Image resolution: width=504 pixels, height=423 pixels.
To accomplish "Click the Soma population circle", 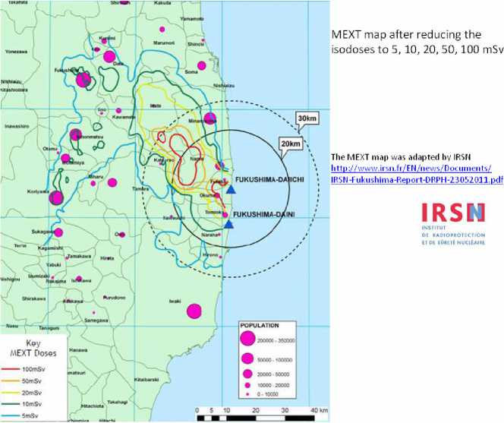I will [x=202, y=65].
